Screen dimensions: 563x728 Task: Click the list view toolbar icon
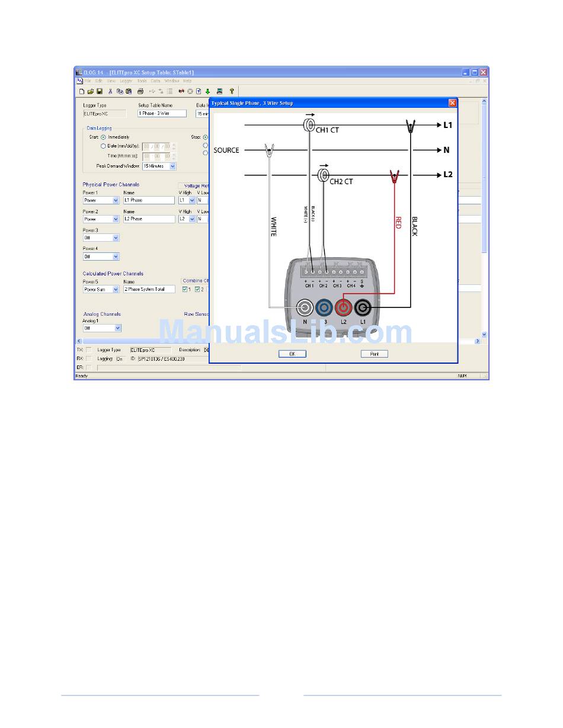(170, 91)
